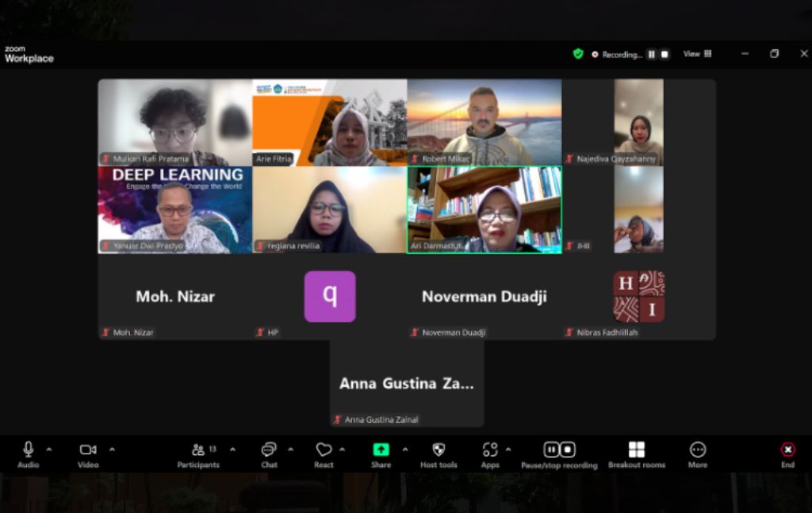Select Anna Gustina Zainal's tile
The height and width of the screenshot is (513, 812).
coord(407,384)
